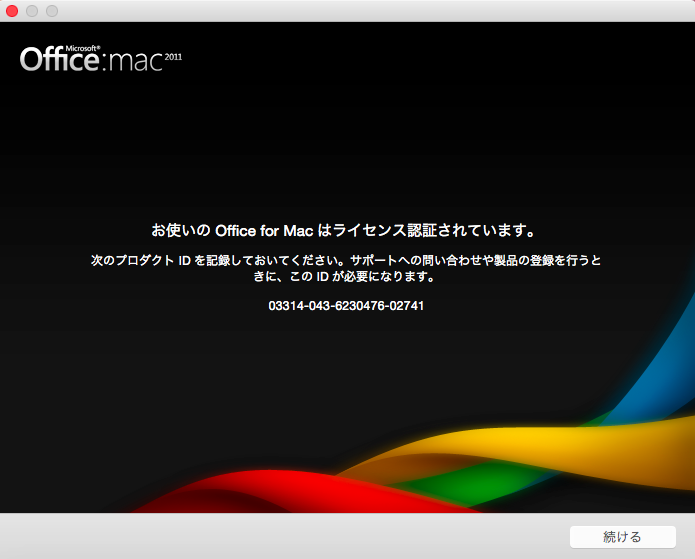The width and height of the screenshot is (695, 559).
Task: Click the word "Office" in the logo
Action: click(58, 61)
